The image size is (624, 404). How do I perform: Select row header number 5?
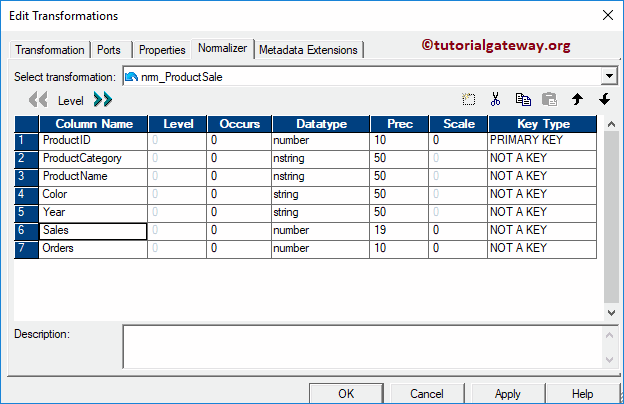click(x=26, y=213)
